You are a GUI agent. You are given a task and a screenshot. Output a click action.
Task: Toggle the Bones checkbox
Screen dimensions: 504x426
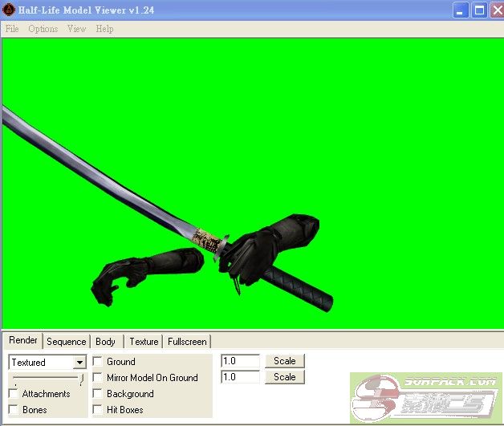(14, 410)
